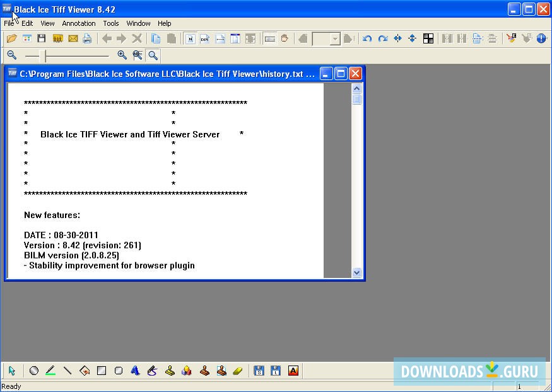
Task: Open the File menu
Action: click(9, 23)
